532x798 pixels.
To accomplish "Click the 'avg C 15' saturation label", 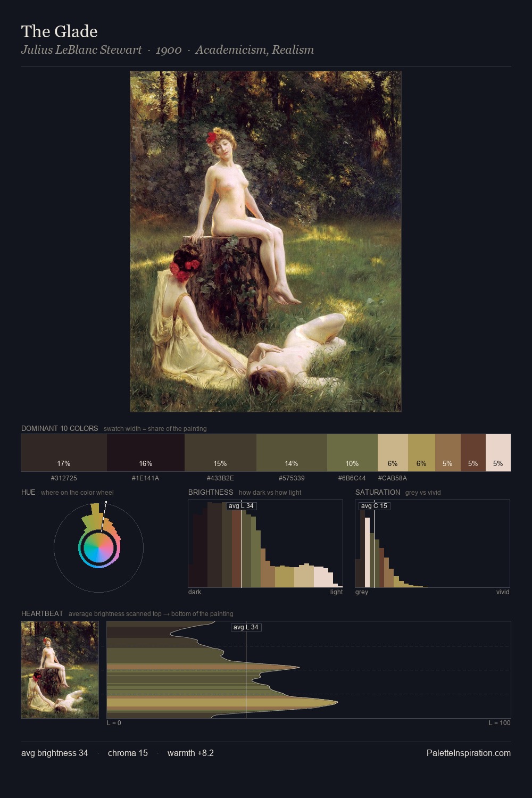I will pyautogui.click(x=374, y=506).
